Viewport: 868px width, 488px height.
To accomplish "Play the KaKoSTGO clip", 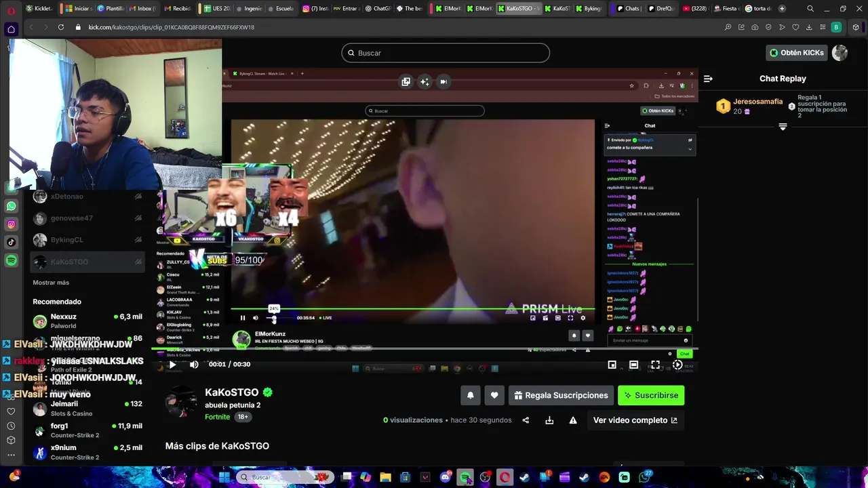I will tap(172, 365).
